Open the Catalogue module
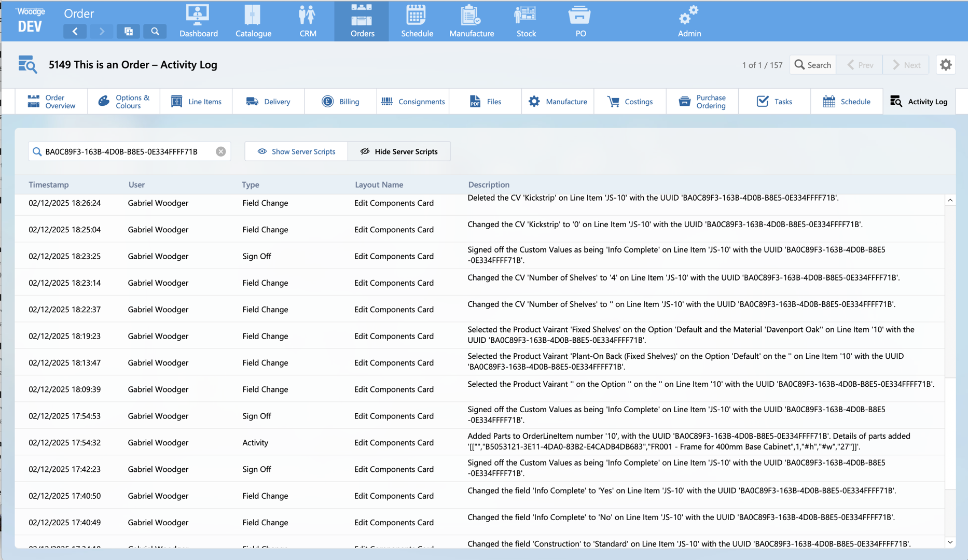The width and height of the screenshot is (968, 560). (253, 21)
